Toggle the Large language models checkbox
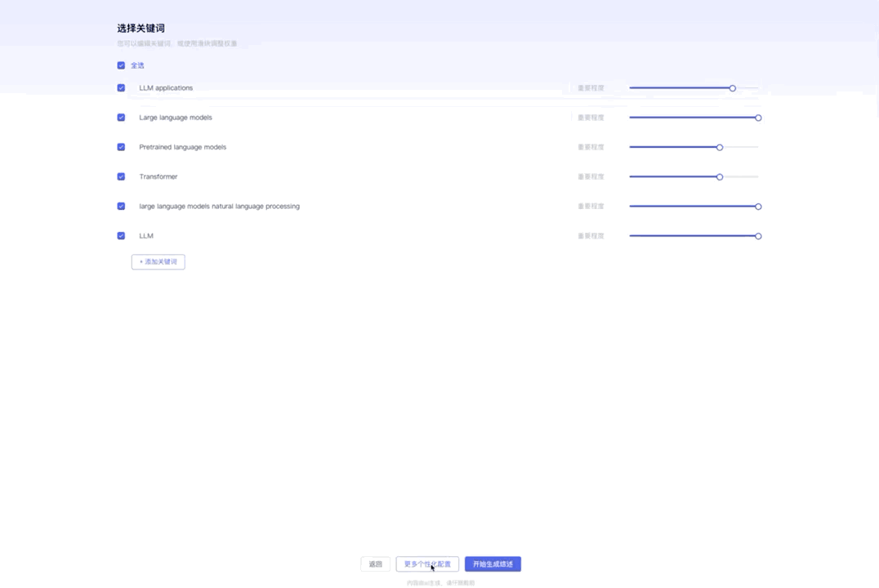The height and width of the screenshot is (588, 879). point(121,118)
